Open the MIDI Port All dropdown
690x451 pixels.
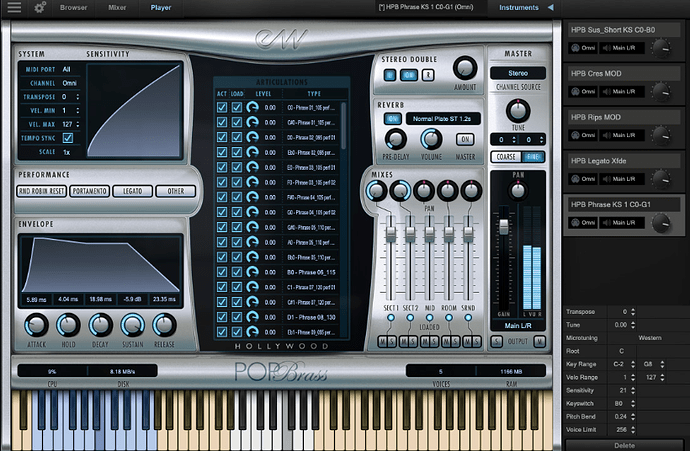[66, 69]
